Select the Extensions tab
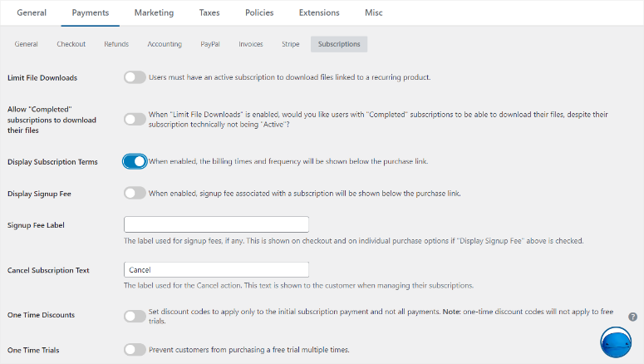This screenshot has width=644, height=364. click(319, 13)
